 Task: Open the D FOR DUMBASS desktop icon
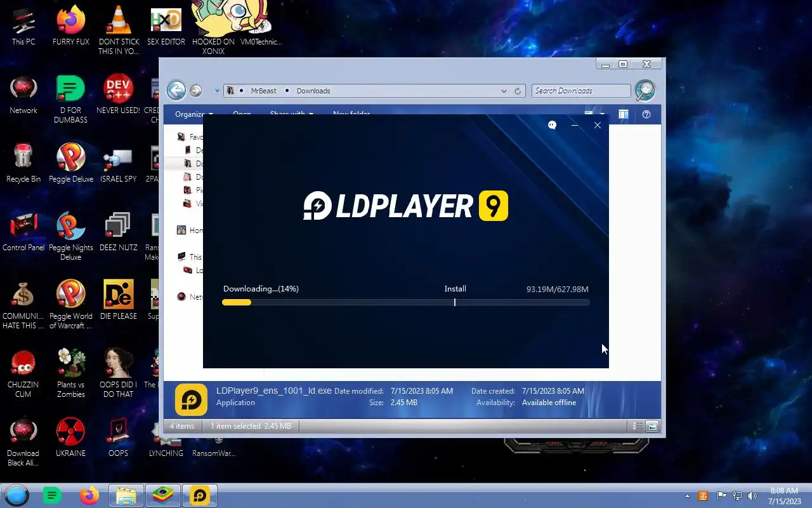(x=71, y=99)
